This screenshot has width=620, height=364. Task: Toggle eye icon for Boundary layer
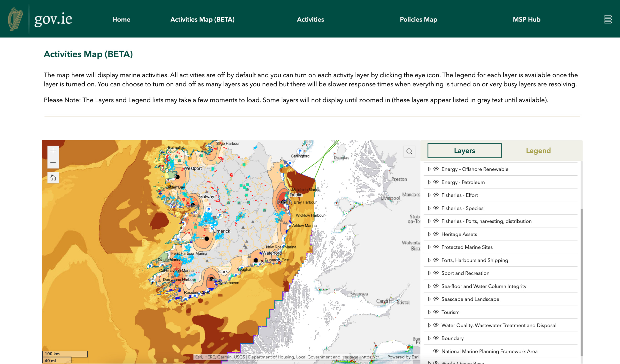(x=436, y=338)
